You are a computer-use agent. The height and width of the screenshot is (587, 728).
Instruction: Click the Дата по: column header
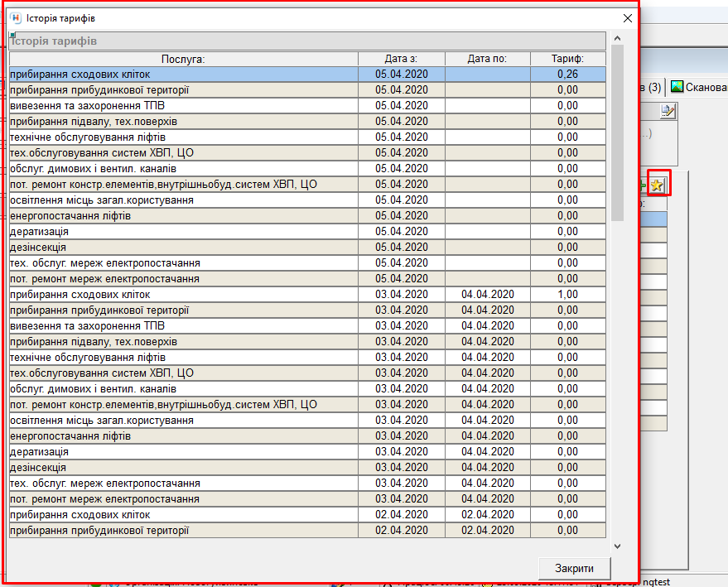pyautogui.click(x=487, y=59)
